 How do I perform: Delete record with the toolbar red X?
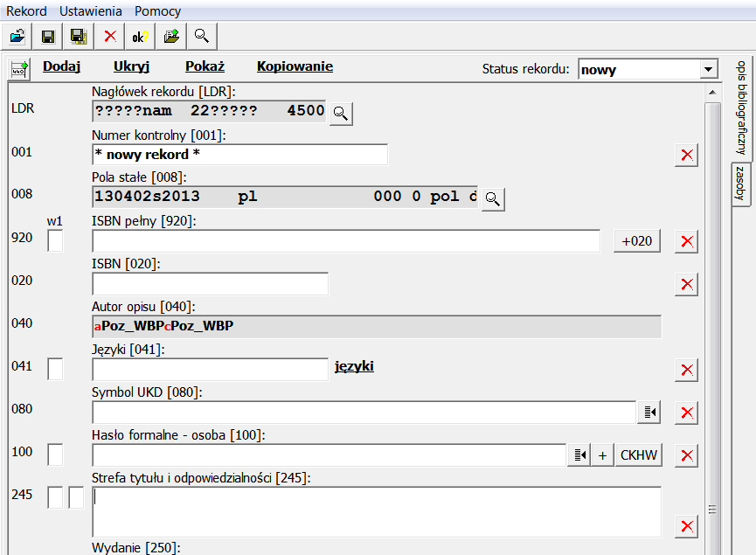coord(110,36)
